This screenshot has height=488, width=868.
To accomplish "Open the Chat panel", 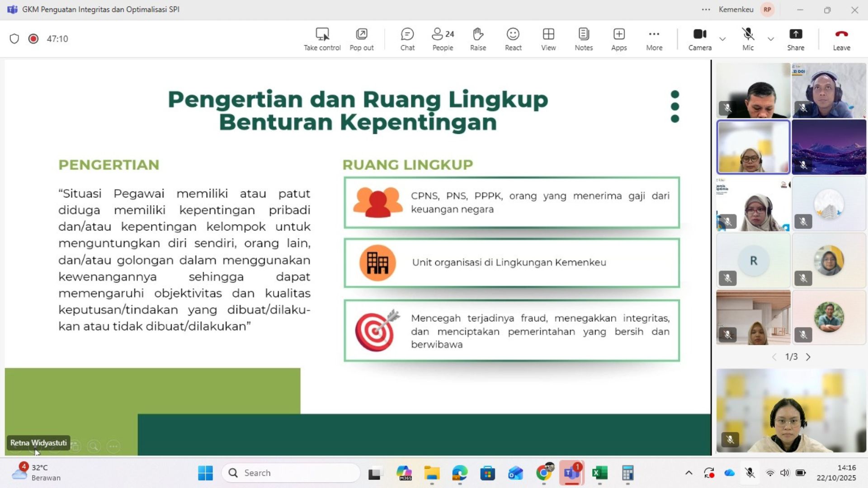I will 407,39.
